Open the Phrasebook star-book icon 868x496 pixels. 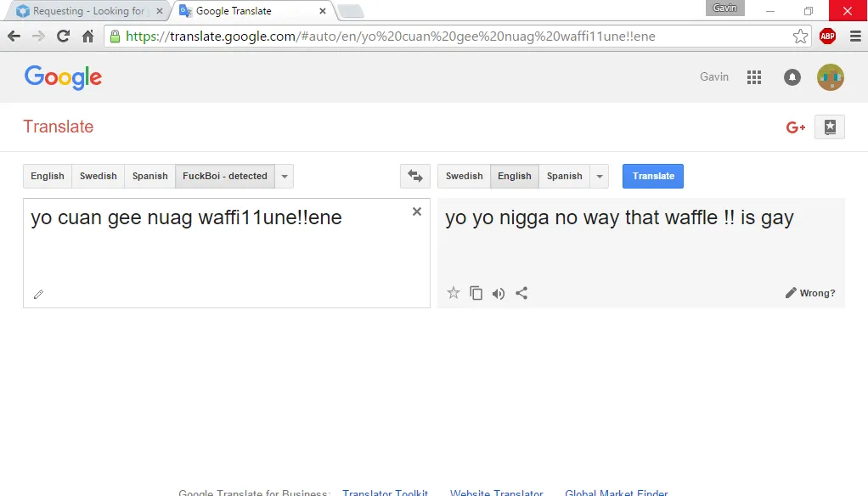[x=829, y=127]
